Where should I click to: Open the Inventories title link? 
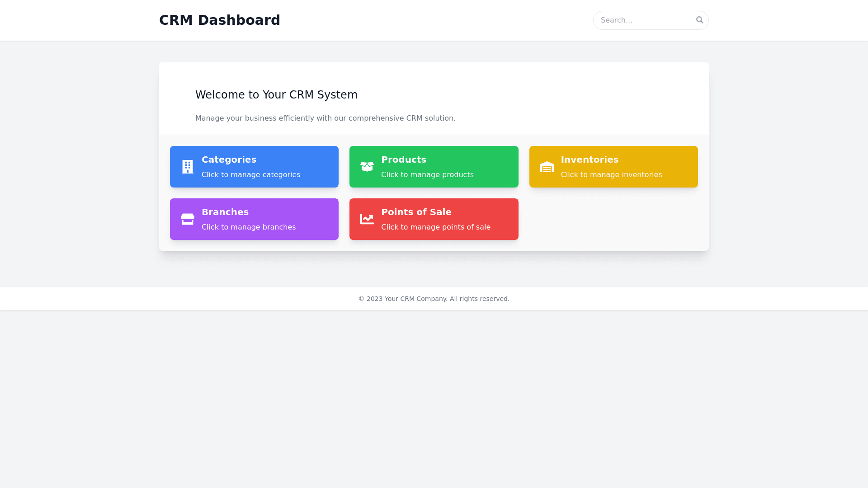pyautogui.click(x=590, y=160)
